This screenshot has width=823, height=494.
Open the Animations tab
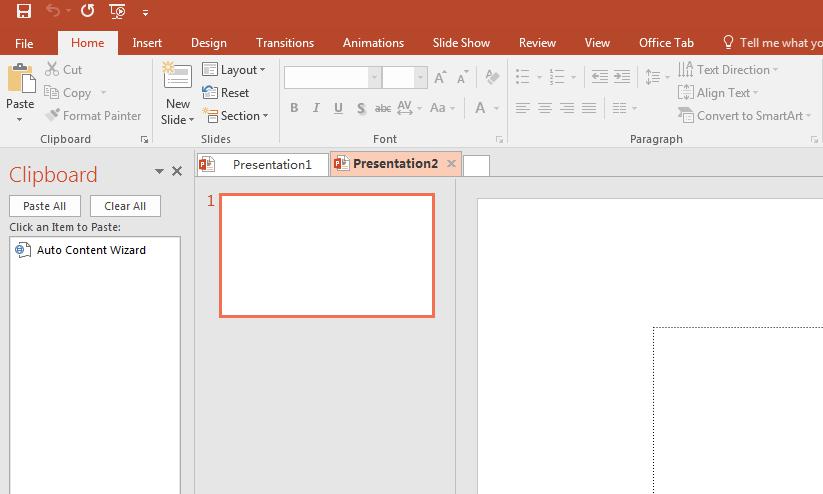[373, 43]
